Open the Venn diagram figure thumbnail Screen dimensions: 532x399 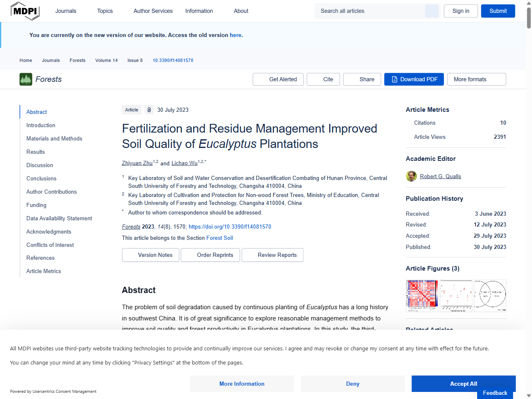click(490, 296)
